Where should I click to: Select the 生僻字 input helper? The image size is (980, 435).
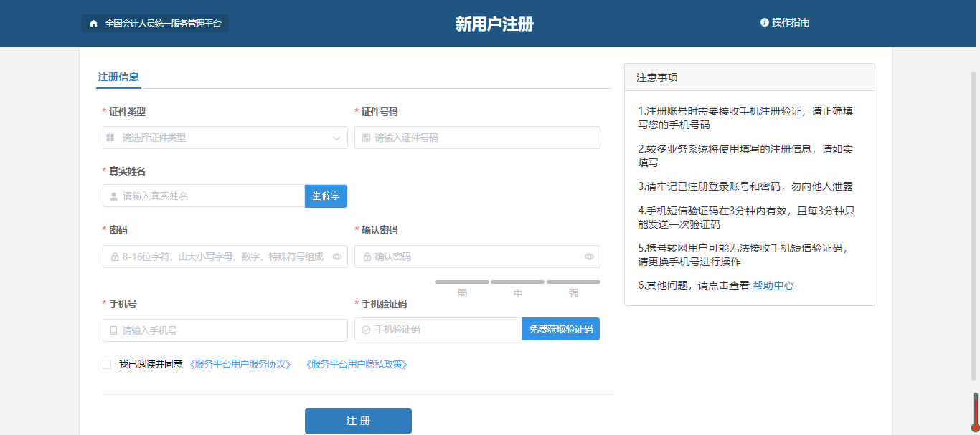click(x=326, y=195)
